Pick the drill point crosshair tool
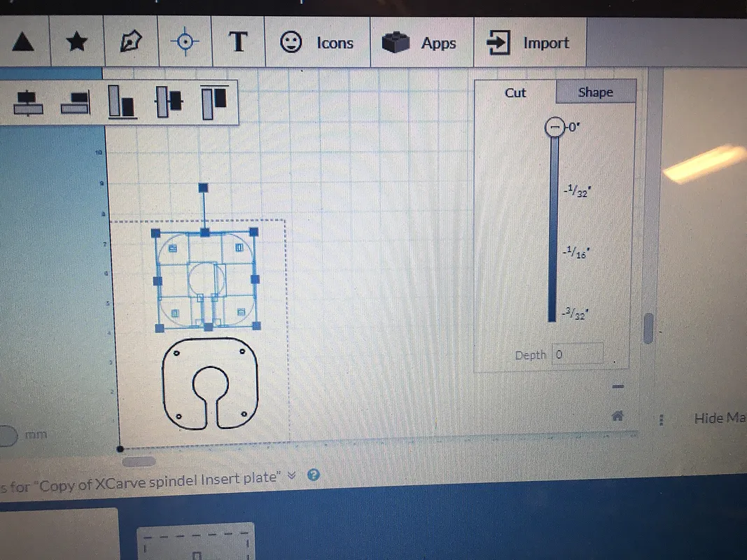Screen dimensions: 747x560 click(185, 43)
